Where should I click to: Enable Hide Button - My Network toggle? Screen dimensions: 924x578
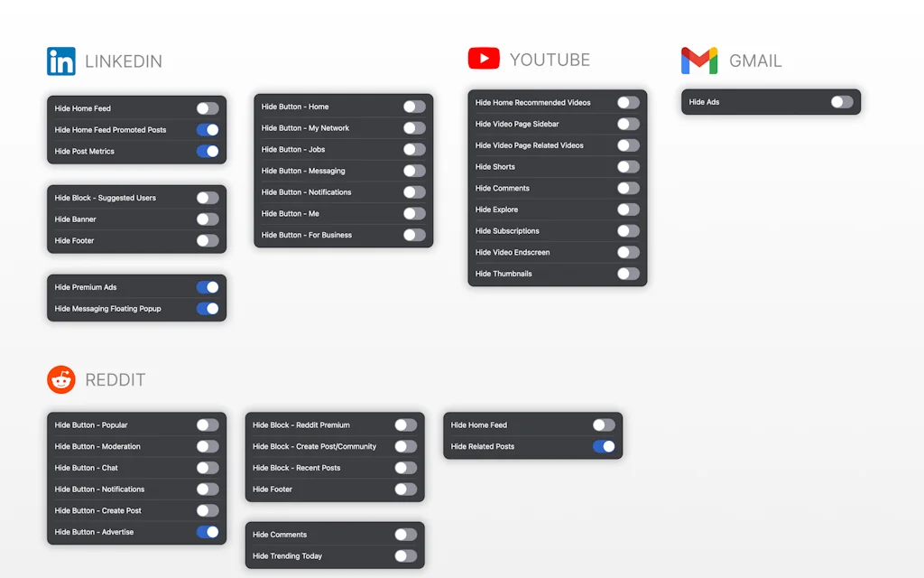[414, 128]
